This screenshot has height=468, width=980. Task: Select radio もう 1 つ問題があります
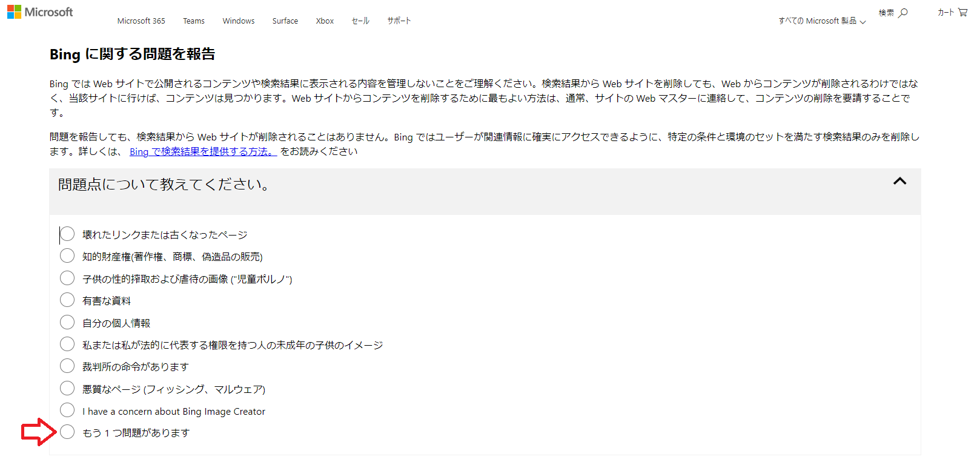pos(67,432)
